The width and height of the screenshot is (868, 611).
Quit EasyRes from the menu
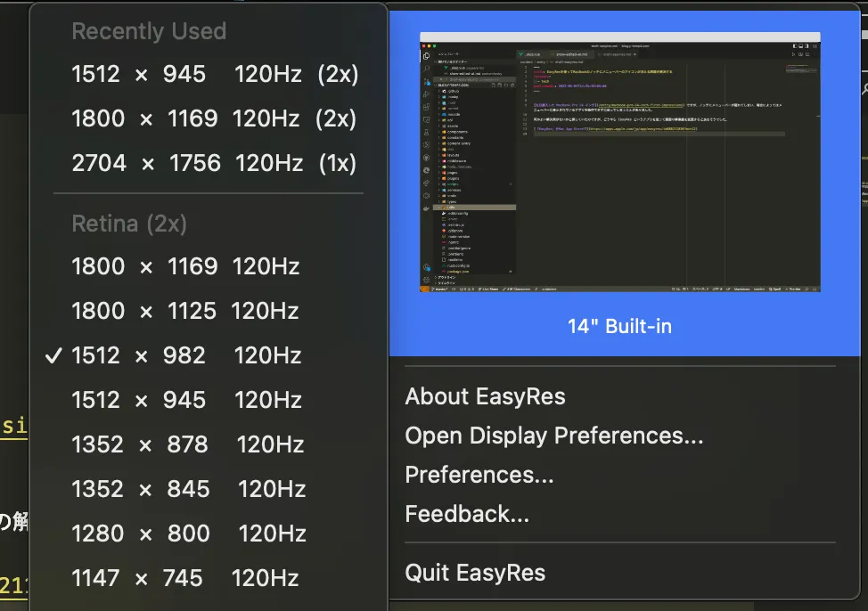pos(475,573)
